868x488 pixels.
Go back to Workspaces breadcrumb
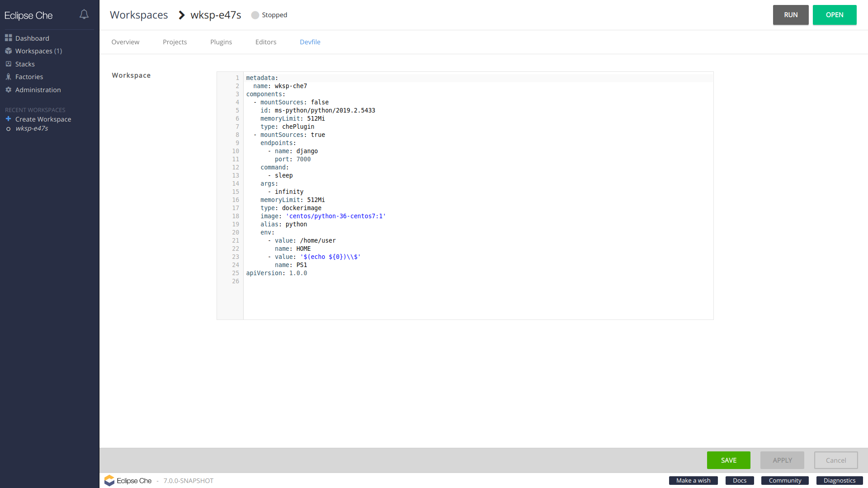139,15
